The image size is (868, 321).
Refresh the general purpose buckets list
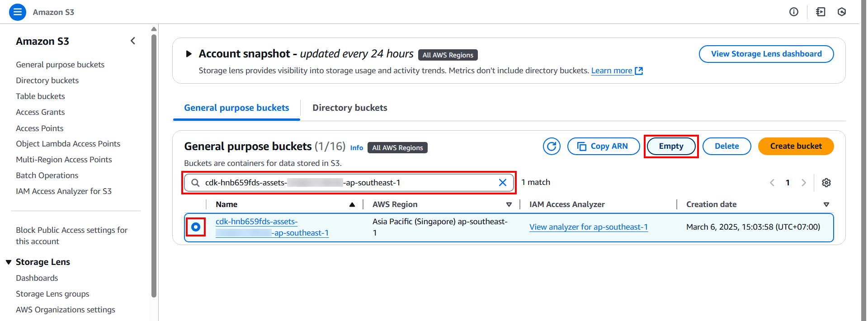(x=552, y=146)
